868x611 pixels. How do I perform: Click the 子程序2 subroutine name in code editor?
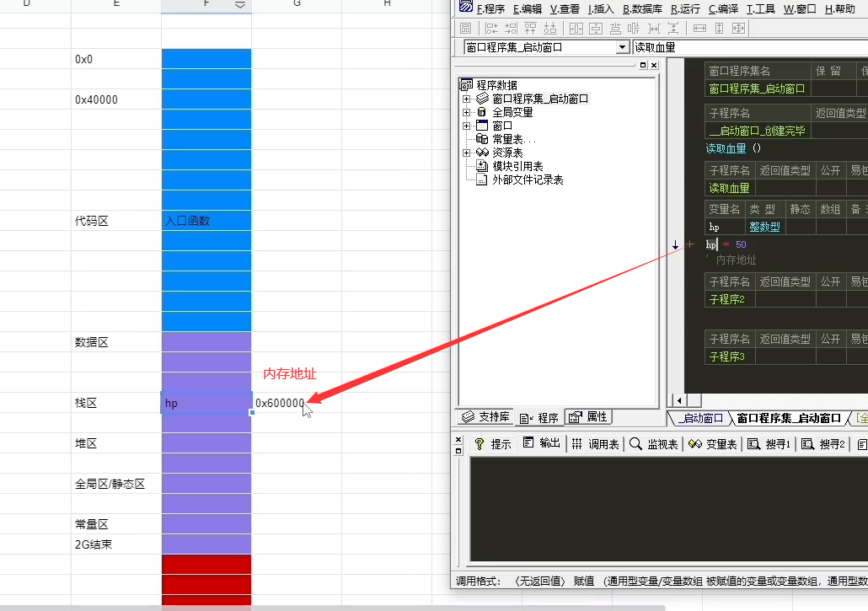pyautogui.click(x=730, y=299)
